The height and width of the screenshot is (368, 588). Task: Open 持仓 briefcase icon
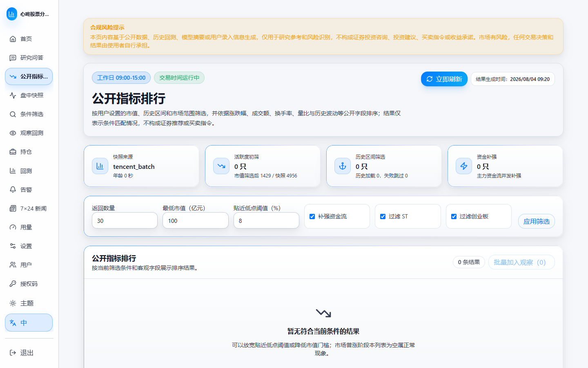(x=13, y=152)
